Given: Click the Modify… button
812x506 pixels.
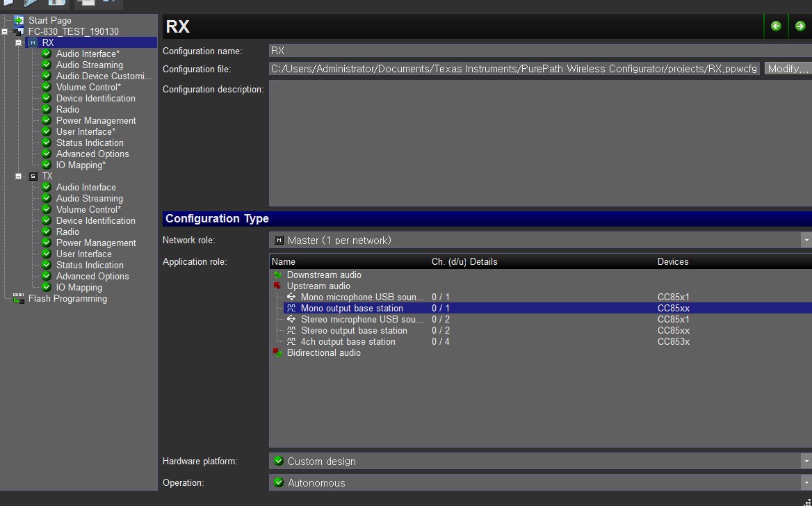Looking at the screenshot, I should tap(788, 68).
